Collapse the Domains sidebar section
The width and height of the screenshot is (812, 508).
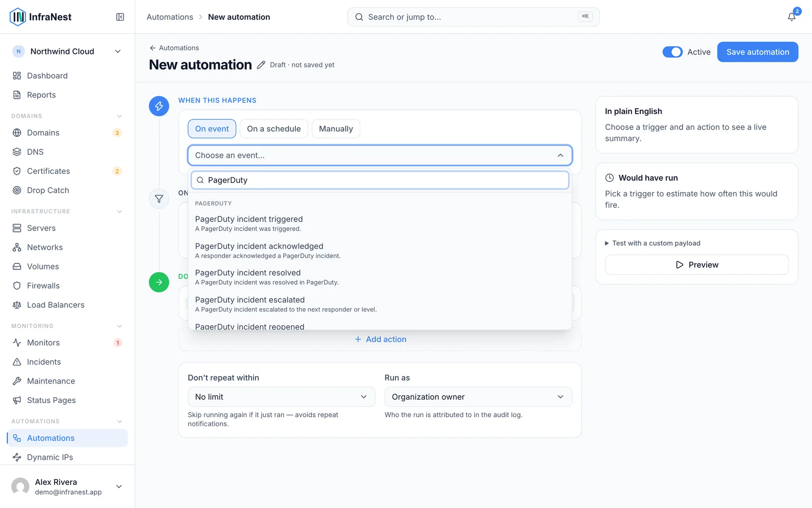tap(119, 116)
